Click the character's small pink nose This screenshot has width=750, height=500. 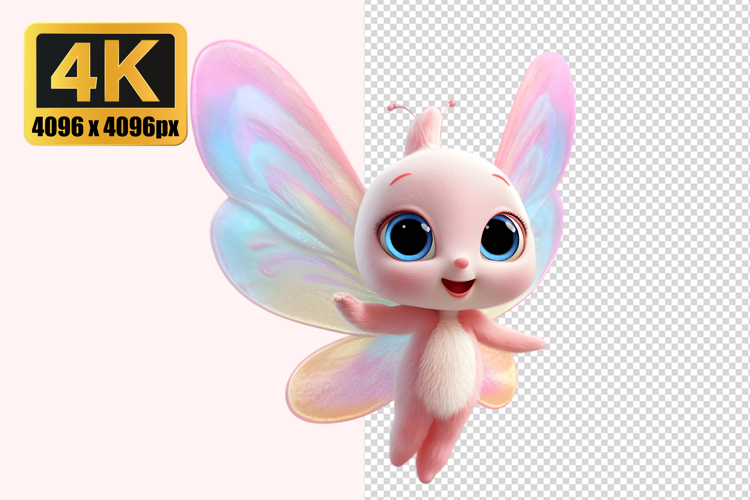(x=461, y=263)
